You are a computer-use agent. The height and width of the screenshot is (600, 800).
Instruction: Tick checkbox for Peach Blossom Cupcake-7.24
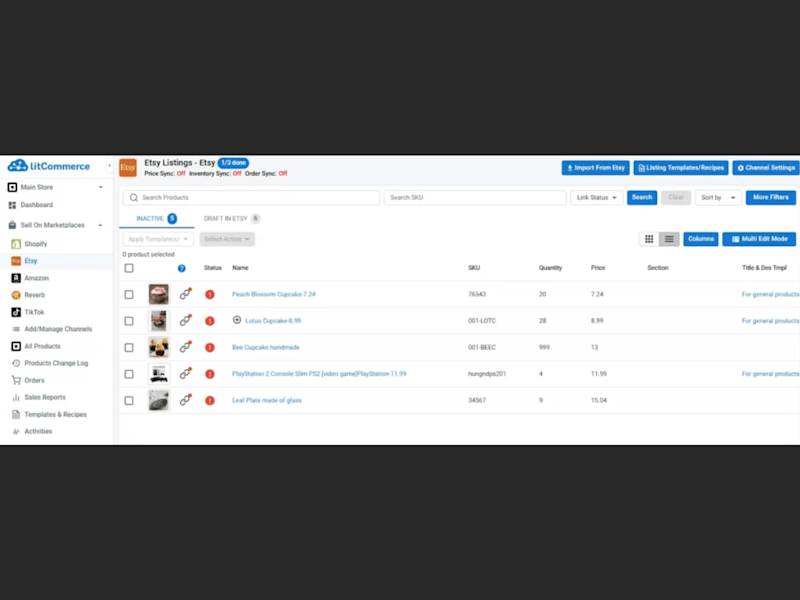(x=129, y=294)
